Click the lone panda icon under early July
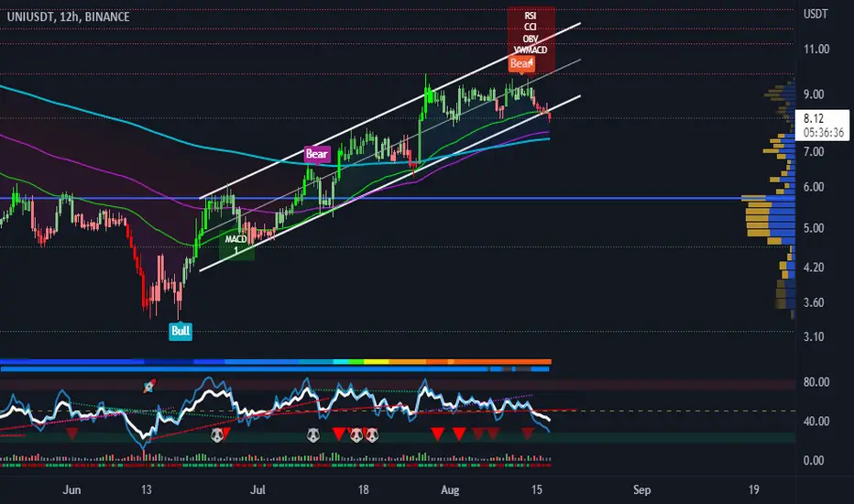Screen dimensions: 854x504 point(312,434)
